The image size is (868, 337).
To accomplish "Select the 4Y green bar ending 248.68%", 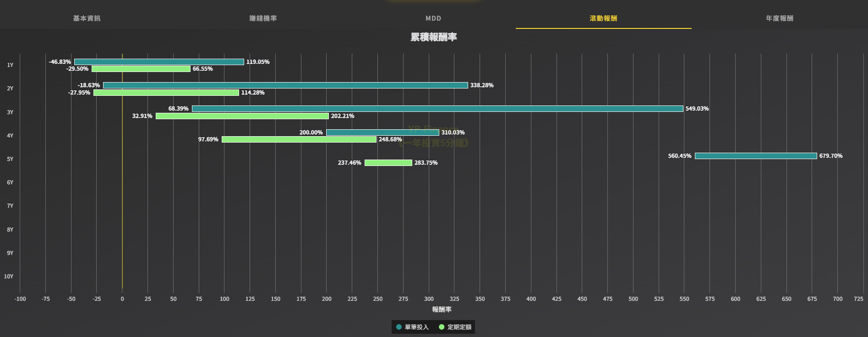I will pos(299,139).
